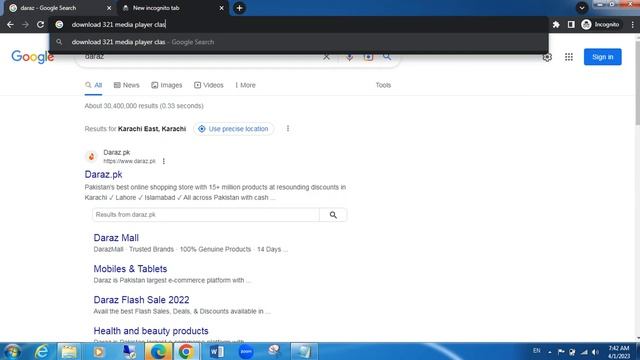Image resolution: width=640 pixels, height=360 pixels.
Task: Open Zoom from the taskbar
Action: coord(246,351)
